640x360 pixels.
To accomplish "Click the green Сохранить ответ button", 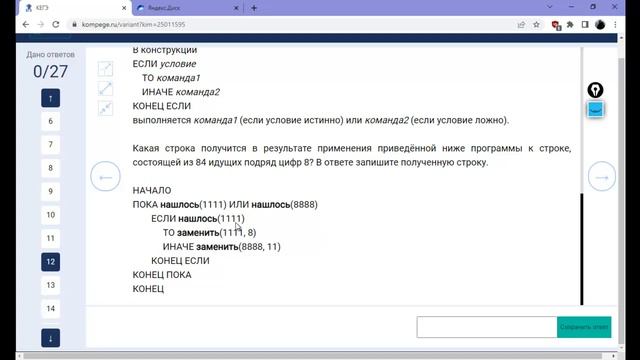I will 584,327.
